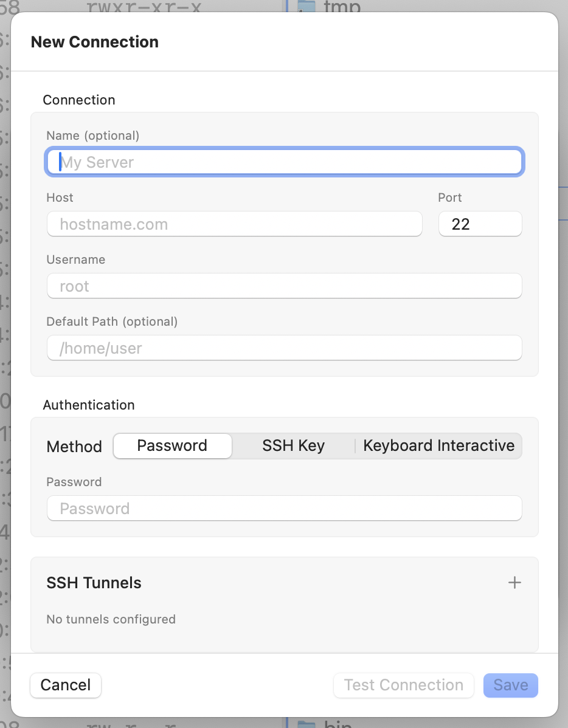Click the tmp folder icon behind dialog

coord(306,6)
